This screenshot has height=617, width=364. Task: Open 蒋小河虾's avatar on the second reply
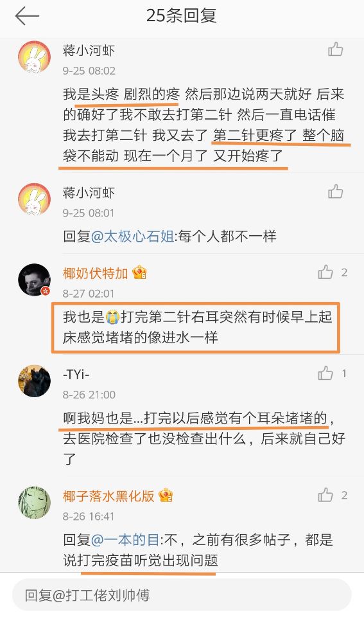[x=35, y=199]
